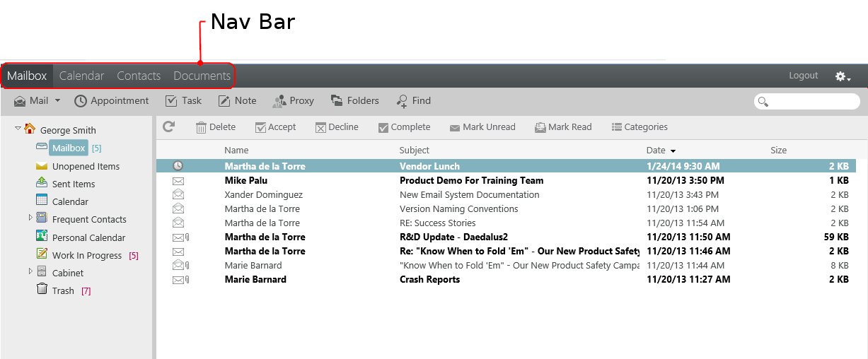Refresh the message list
The width and height of the screenshot is (868, 359).
click(x=168, y=126)
